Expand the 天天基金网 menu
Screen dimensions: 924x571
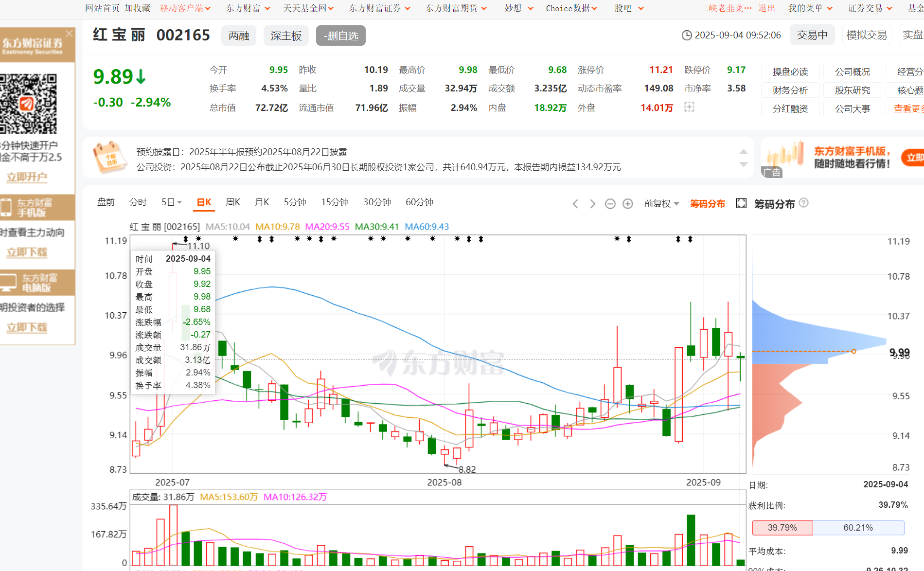(x=308, y=8)
